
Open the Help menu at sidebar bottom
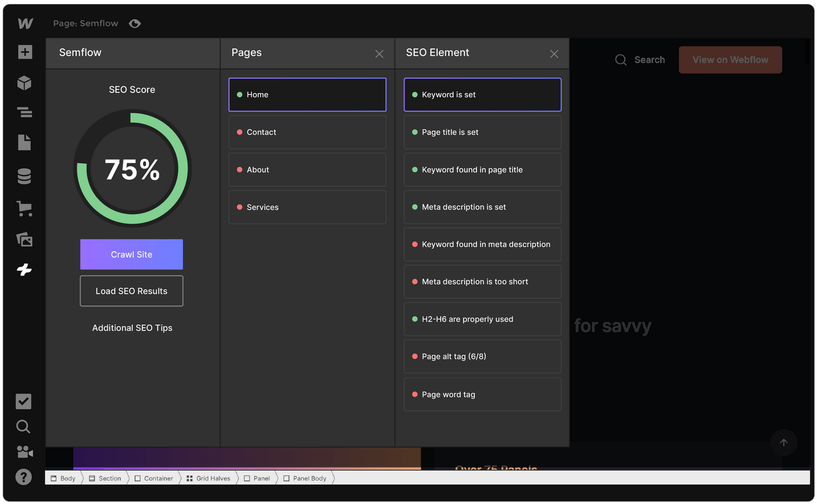(x=23, y=477)
